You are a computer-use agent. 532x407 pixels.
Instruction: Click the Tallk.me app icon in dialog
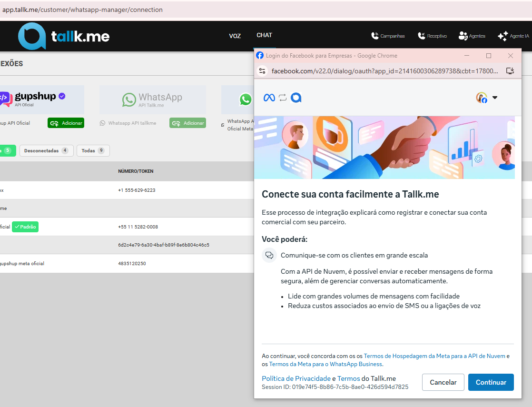click(296, 98)
